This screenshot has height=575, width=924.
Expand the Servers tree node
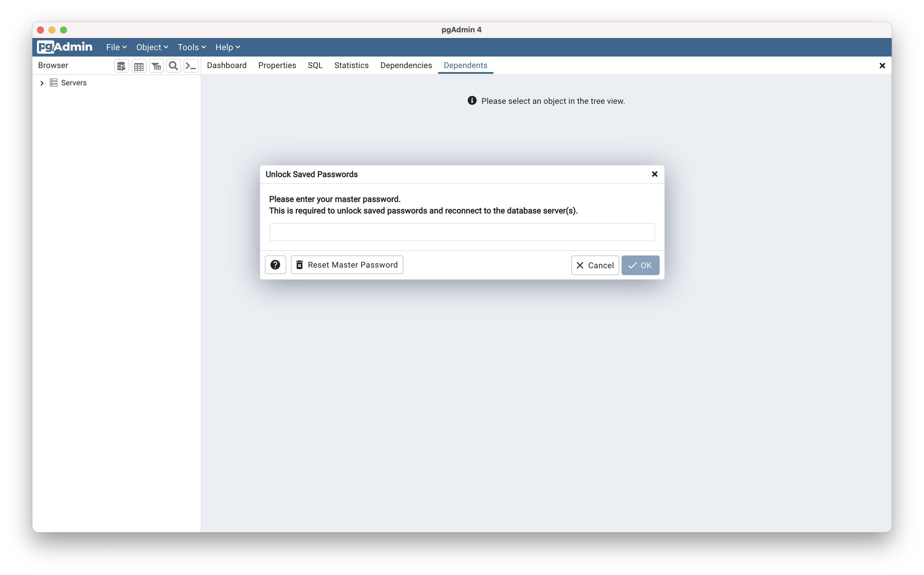42,83
